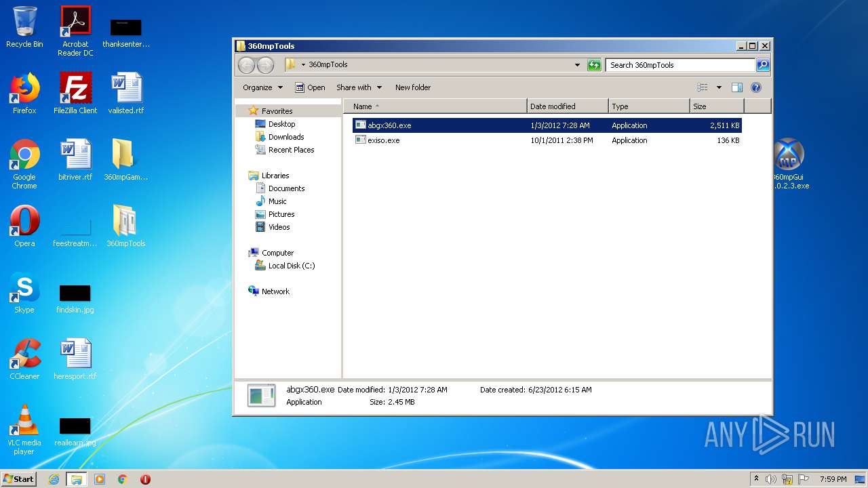Select valisted.rtf on the desktop
This screenshot has height=488, width=868.
click(126, 93)
